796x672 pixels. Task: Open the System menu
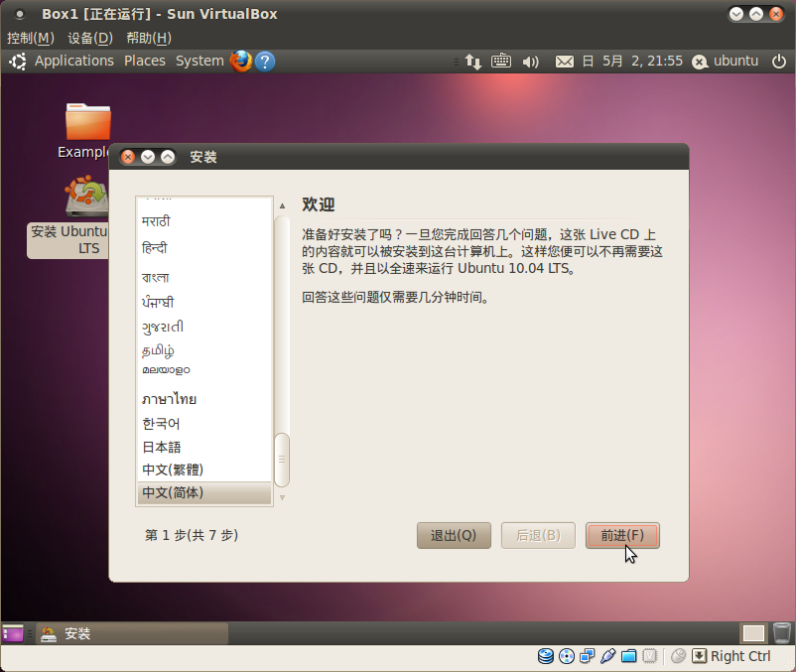point(199,61)
